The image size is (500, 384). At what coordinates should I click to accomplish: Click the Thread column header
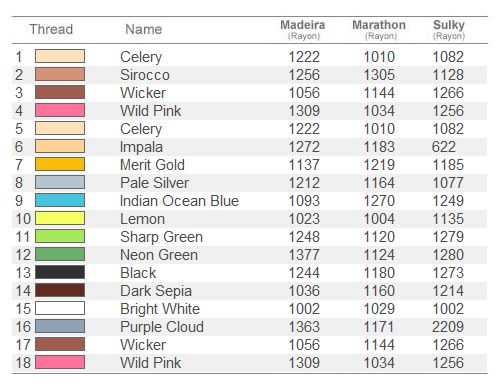(x=51, y=29)
